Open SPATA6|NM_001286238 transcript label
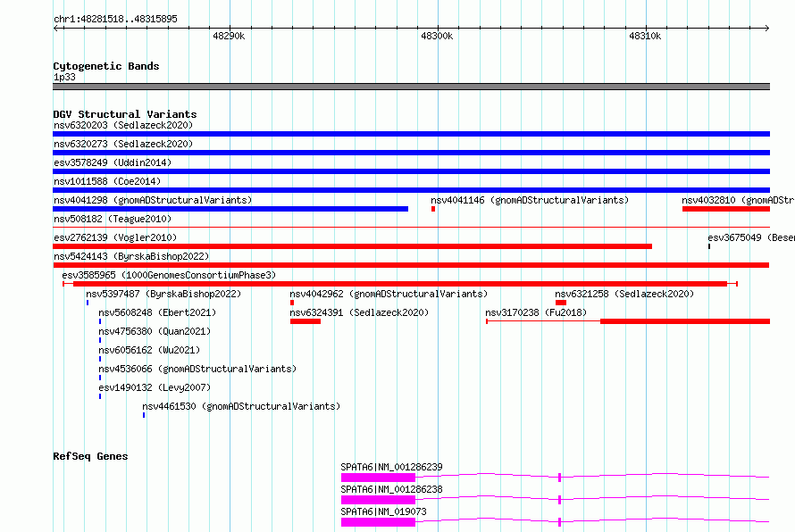795x532 pixels. 391,489
